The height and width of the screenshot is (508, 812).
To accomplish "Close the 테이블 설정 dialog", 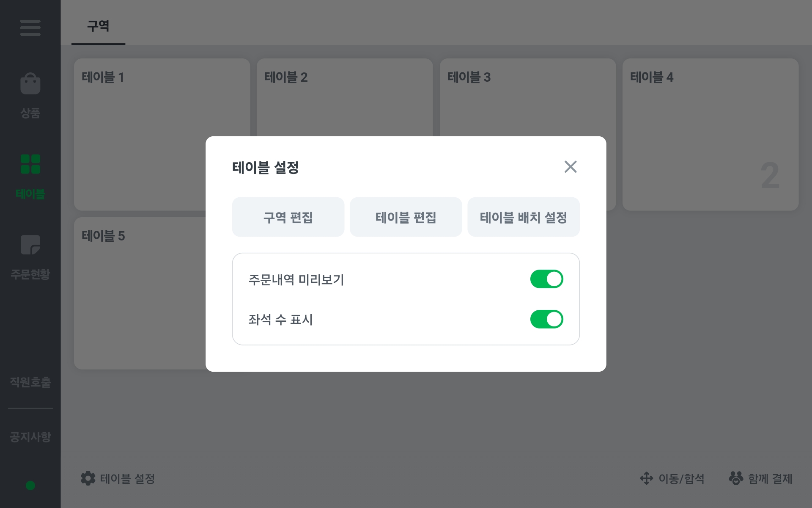I will (x=571, y=167).
